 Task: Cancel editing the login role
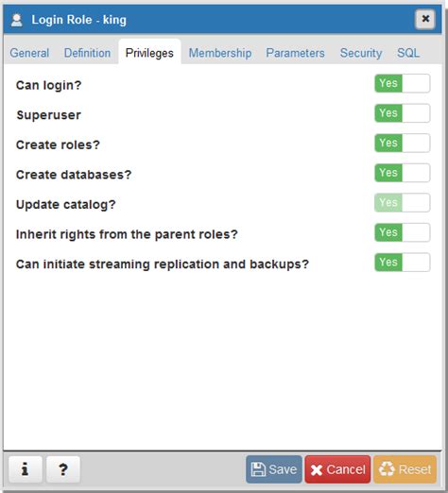tap(337, 469)
